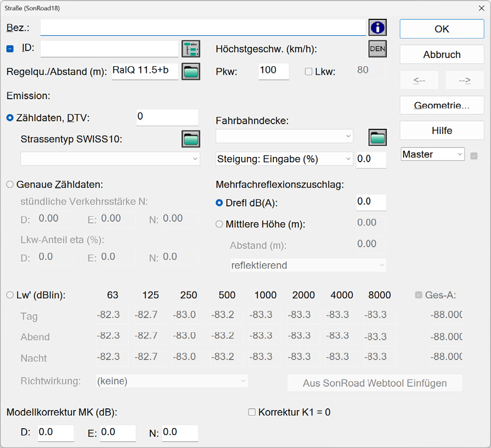Enable Korrektur K1 = 0 checkbox
491x448 pixels.
point(252,412)
